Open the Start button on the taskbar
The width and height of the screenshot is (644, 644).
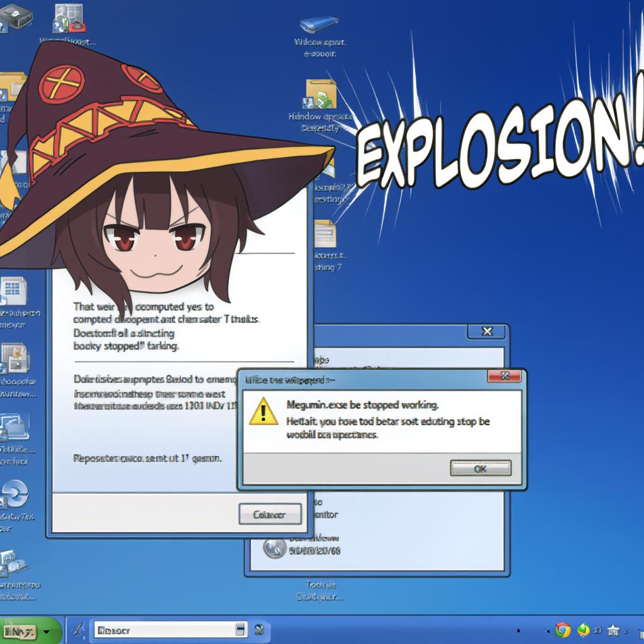click(x=18, y=631)
